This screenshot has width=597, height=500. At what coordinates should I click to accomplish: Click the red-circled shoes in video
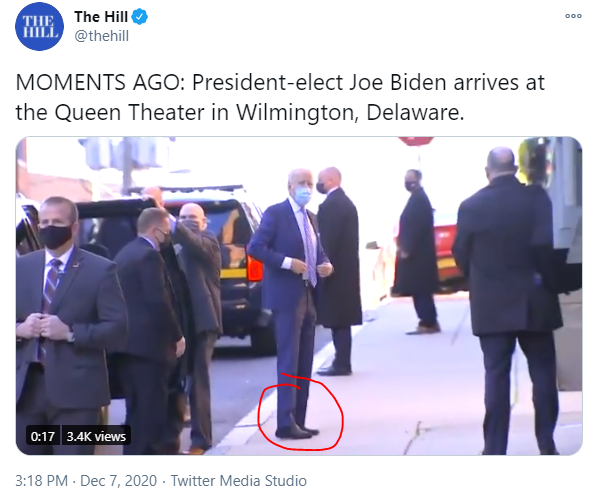(297, 432)
